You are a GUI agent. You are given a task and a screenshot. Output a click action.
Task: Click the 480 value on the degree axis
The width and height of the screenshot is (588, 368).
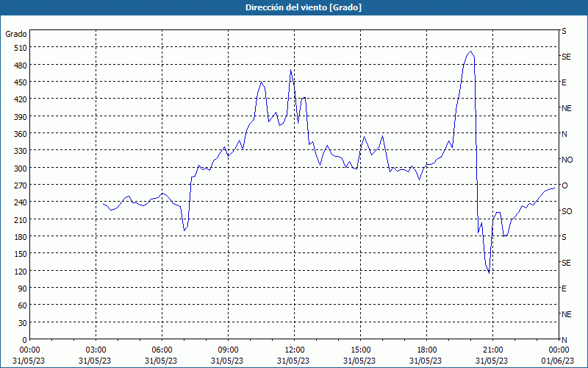click(21, 66)
